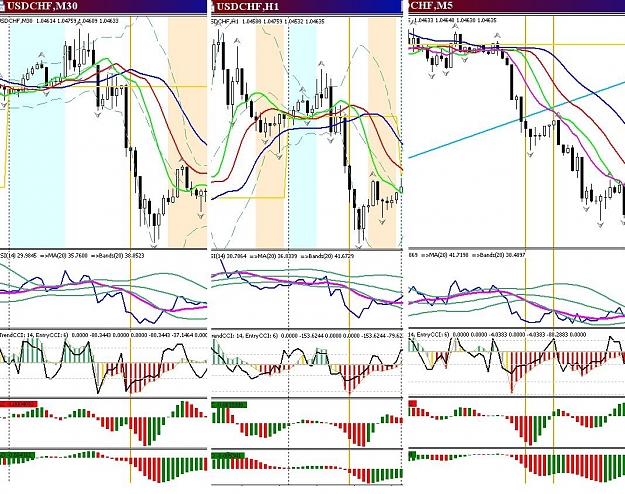
Task: Select the H1 xMA(20) 36.0339 label
Action: coord(273,256)
